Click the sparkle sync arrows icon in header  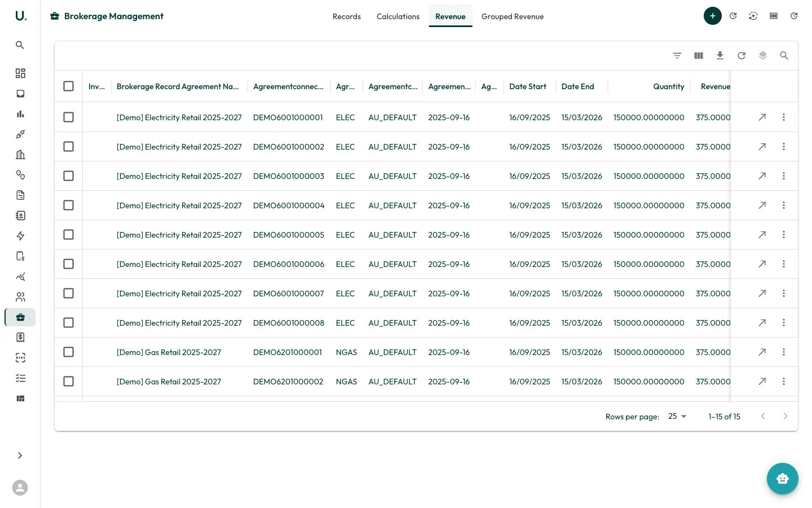click(753, 16)
